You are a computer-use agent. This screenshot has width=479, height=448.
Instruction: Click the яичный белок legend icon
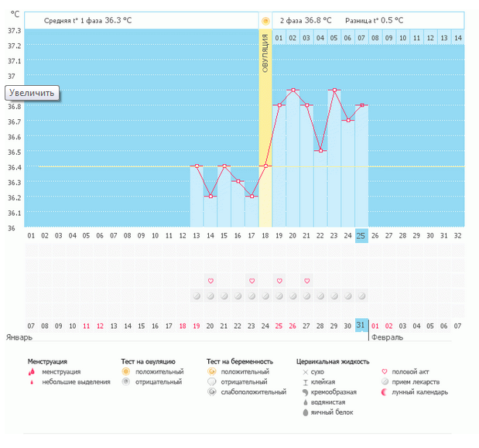306,412
